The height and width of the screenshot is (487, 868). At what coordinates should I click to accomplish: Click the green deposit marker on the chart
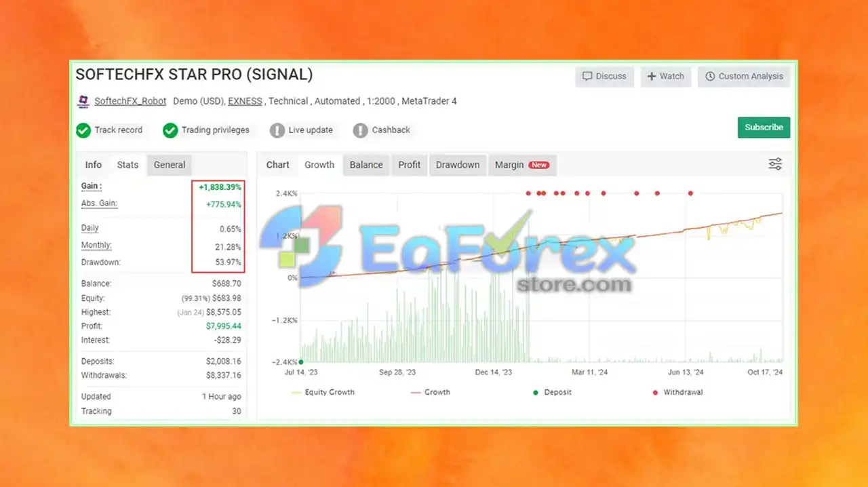pyautogui.click(x=300, y=362)
